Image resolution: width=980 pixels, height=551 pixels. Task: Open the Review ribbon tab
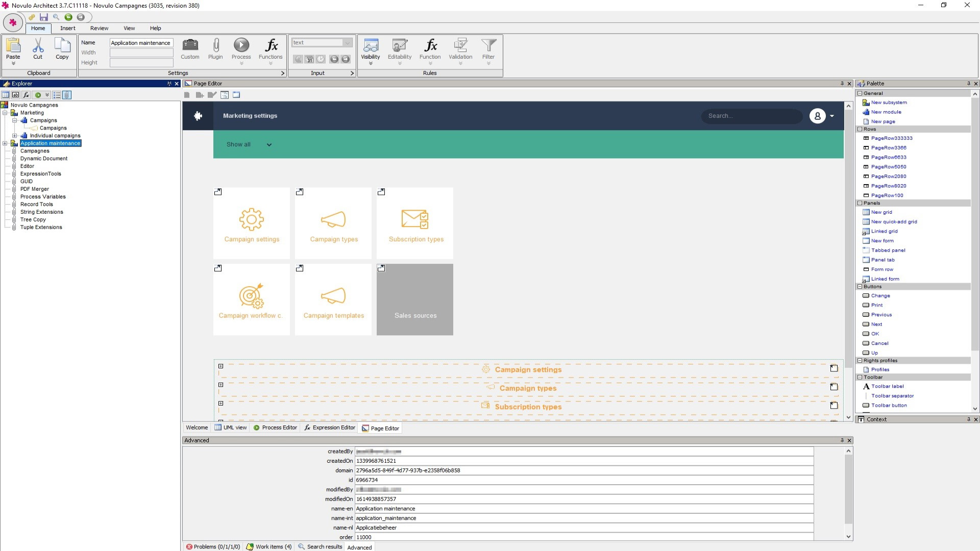(x=99, y=28)
